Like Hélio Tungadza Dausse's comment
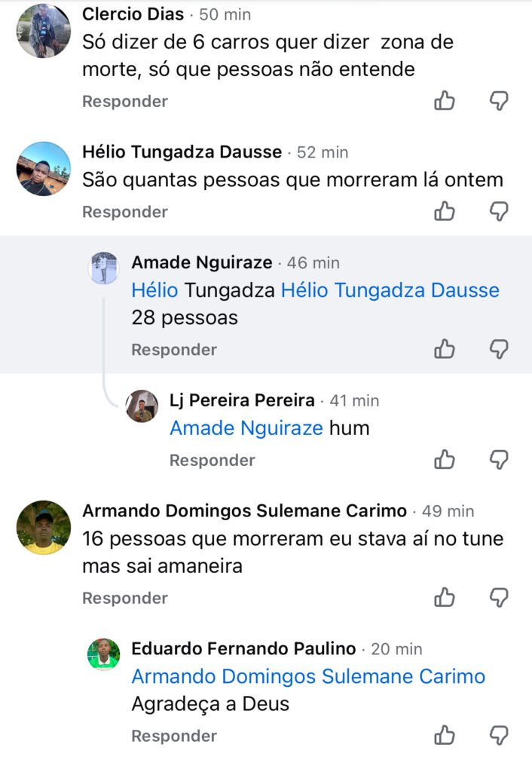The height and width of the screenshot is (772, 532). (445, 212)
